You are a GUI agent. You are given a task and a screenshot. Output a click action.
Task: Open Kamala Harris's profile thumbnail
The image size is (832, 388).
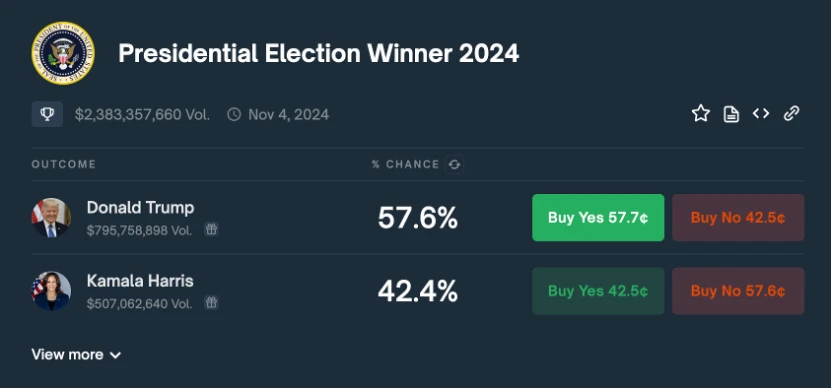point(51,291)
